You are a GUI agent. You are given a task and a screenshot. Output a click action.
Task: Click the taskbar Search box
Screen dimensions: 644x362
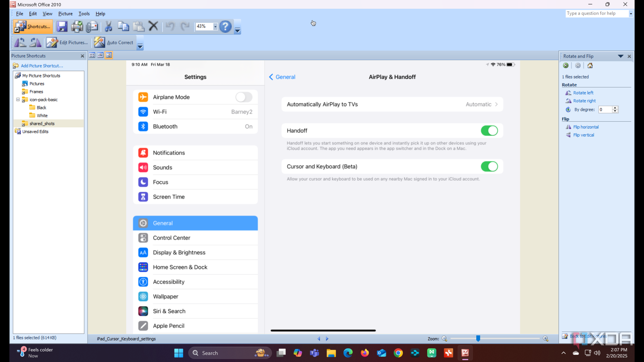click(x=230, y=353)
